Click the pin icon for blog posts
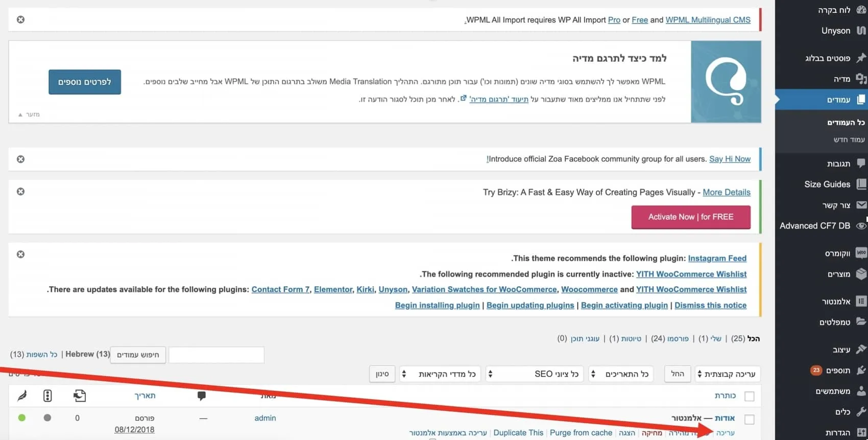 tap(861, 58)
